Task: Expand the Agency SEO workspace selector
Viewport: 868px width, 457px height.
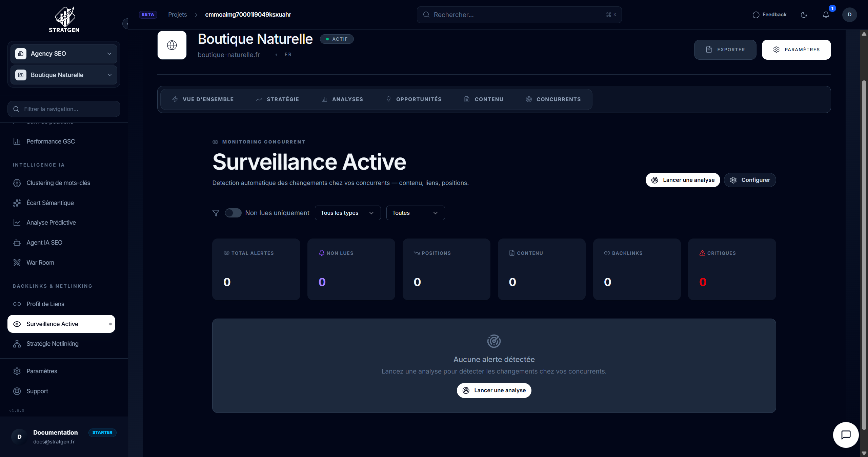Action: (x=63, y=54)
